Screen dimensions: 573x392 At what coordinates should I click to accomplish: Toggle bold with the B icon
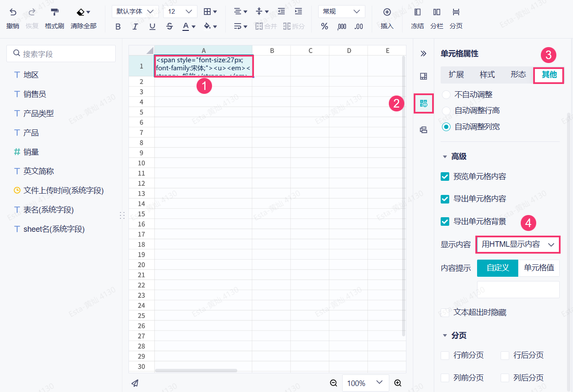118,27
